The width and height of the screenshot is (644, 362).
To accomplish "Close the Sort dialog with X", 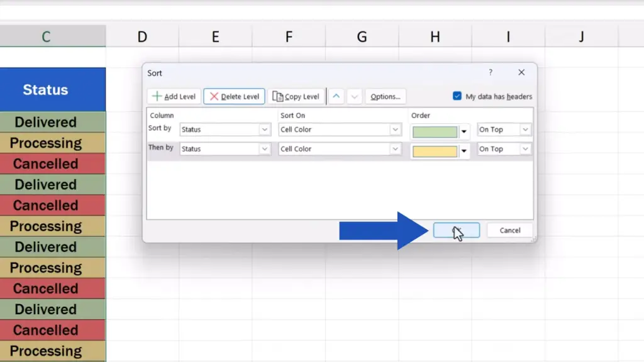I will (521, 73).
